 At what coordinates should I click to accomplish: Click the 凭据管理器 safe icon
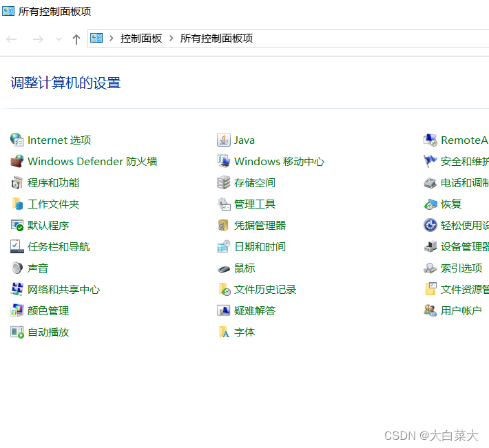coord(224,225)
